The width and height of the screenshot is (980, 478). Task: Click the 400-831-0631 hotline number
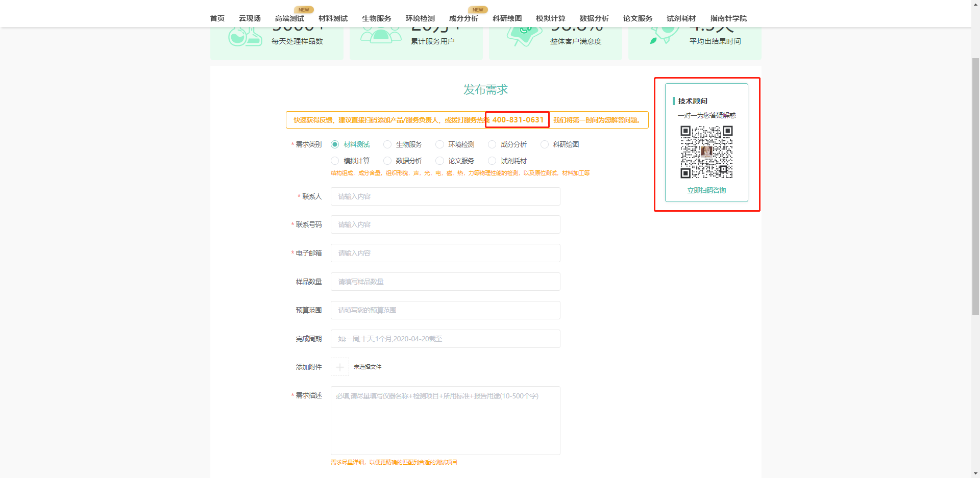pyautogui.click(x=518, y=120)
